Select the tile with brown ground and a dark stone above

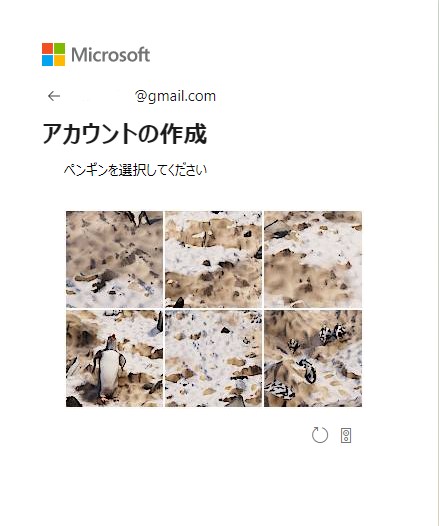(x=313, y=259)
